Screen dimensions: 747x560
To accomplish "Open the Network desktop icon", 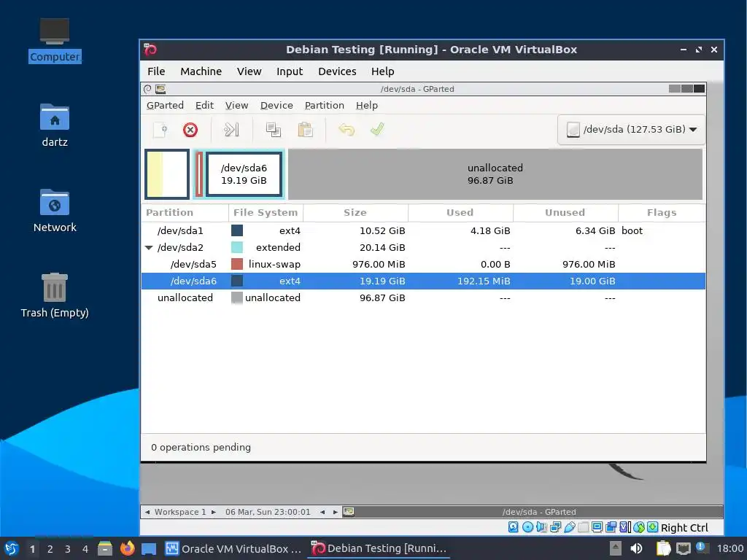I will coord(55,211).
